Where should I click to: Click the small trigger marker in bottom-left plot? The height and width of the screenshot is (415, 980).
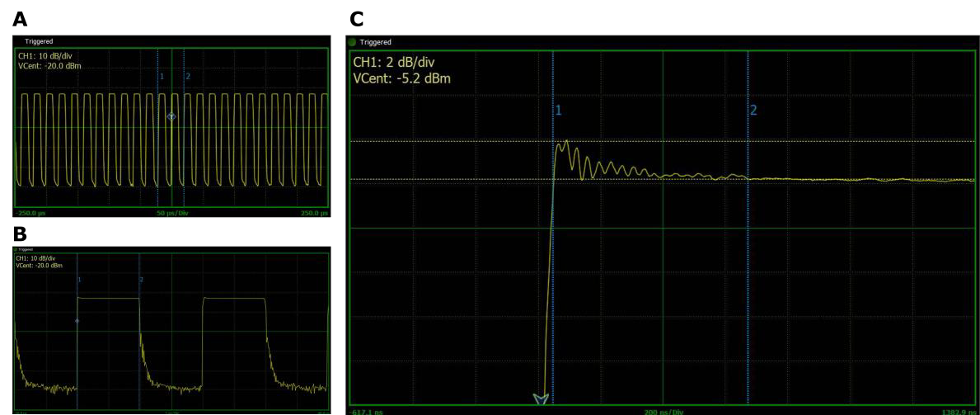(x=77, y=320)
